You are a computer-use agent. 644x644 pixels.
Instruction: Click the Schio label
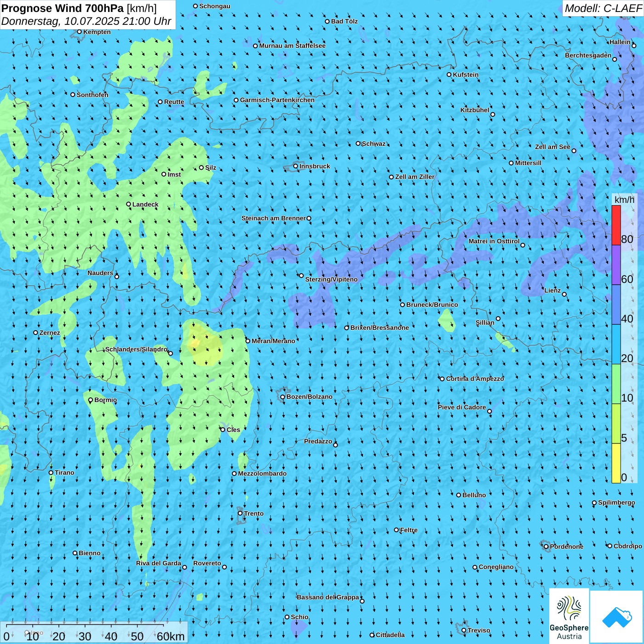299,617
